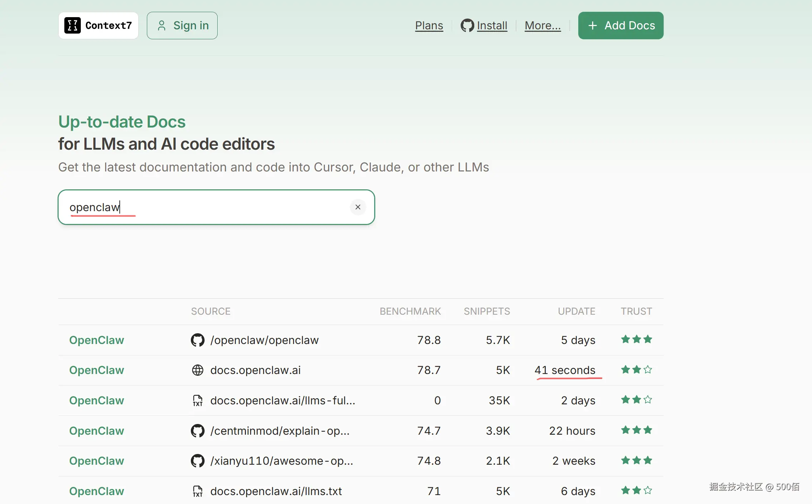This screenshot has width=812, height=504.
Task: Click trust stars of docs.openclaw.ai row
Action: 637,370
